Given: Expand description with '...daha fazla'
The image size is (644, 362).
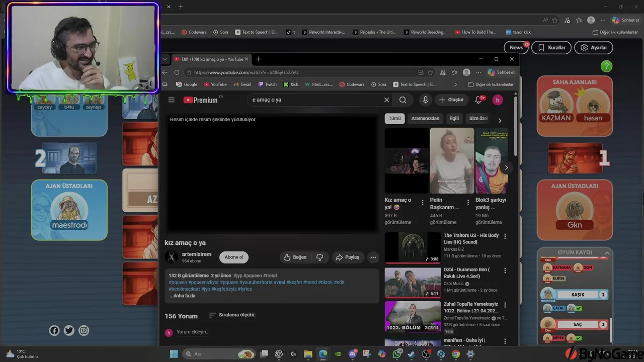Looking at the screenshot, I should pos(182,296).
